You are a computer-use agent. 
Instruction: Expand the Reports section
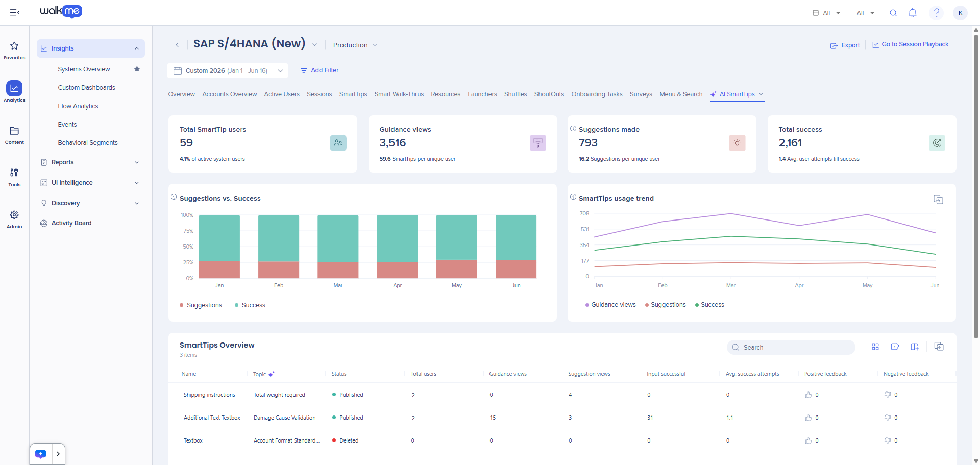click(x=90, y=162)
